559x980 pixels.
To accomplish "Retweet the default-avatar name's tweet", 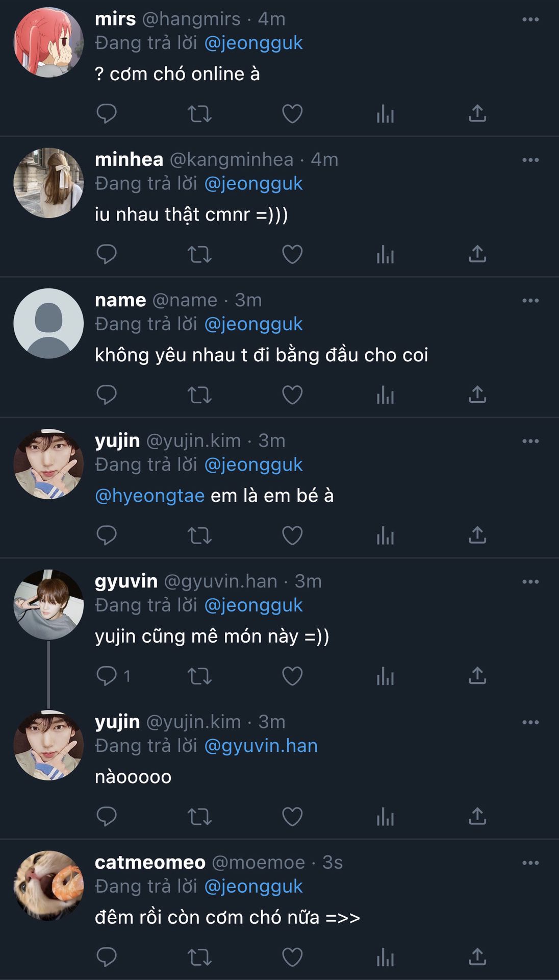I will (x=199, y=395).
